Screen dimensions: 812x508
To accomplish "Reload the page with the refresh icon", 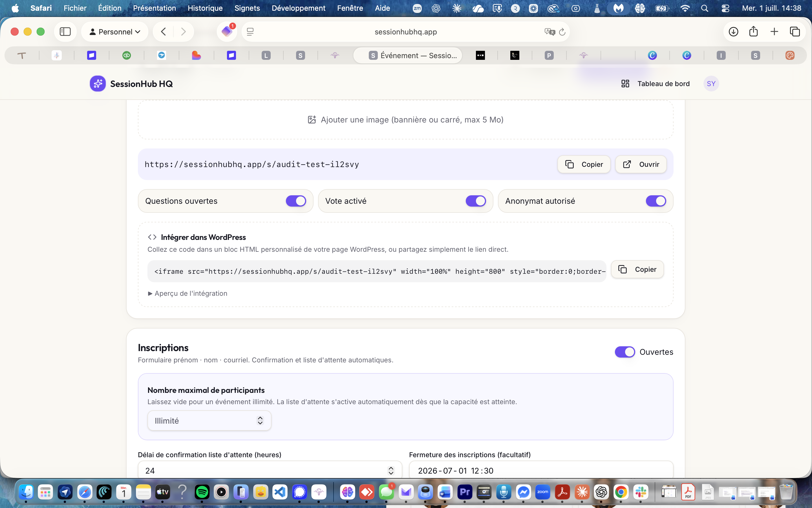I will [562, 32].
